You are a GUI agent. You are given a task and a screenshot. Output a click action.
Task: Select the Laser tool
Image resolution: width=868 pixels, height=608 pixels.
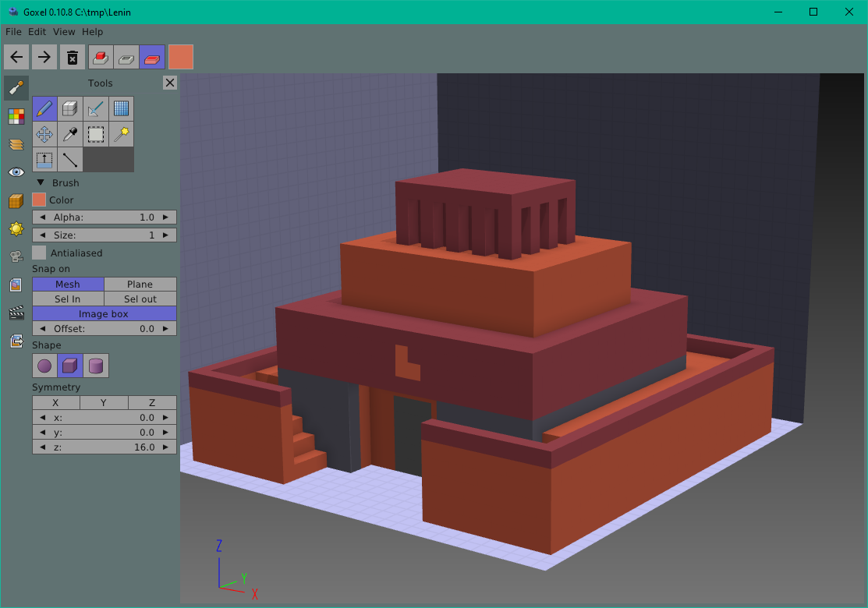(x=96, y=108)
